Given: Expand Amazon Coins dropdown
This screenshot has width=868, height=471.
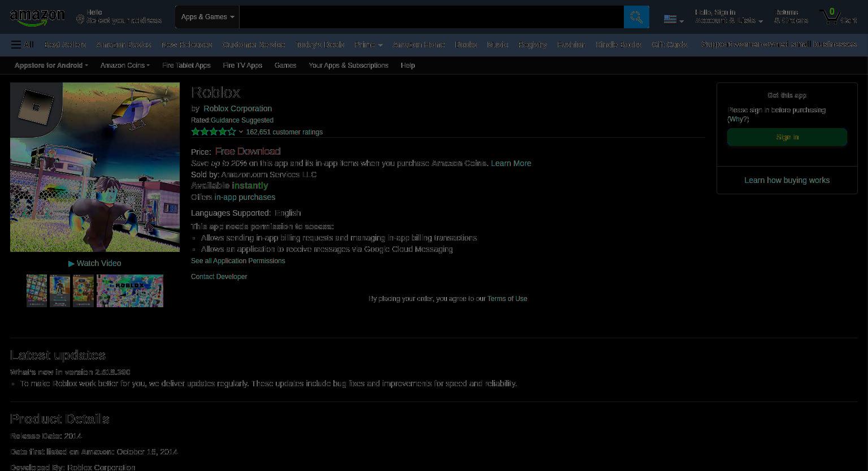Looking at the screenshot, I should coord(125,66).
